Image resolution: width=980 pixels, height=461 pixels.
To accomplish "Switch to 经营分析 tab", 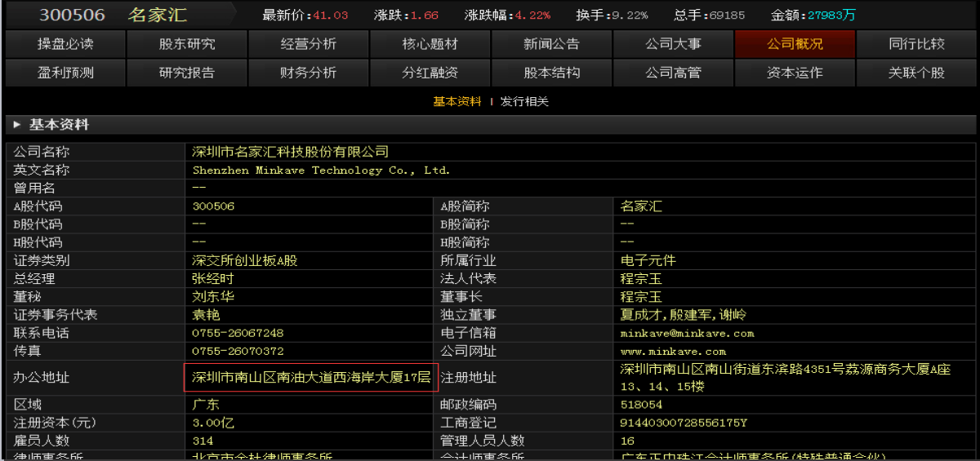I will click(309, 44).
